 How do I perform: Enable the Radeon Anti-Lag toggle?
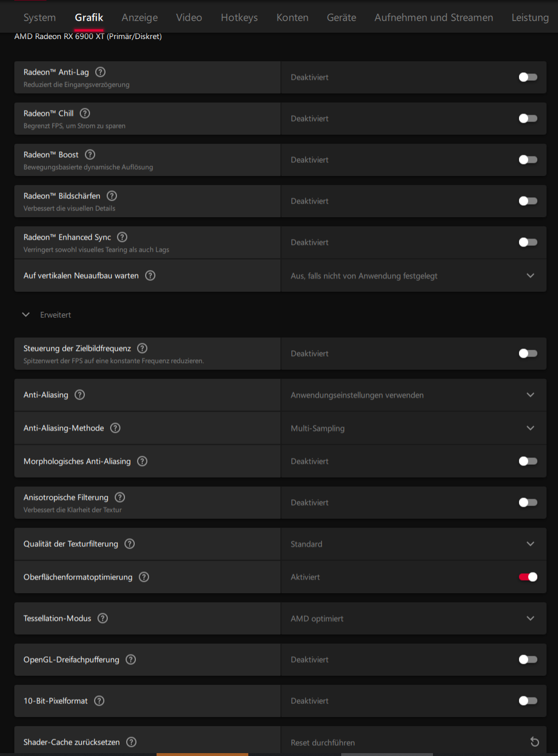pos(528,77)
